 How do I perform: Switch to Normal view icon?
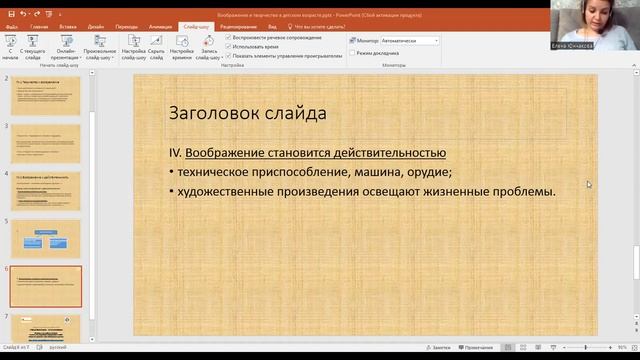click(x=508, y=347)
